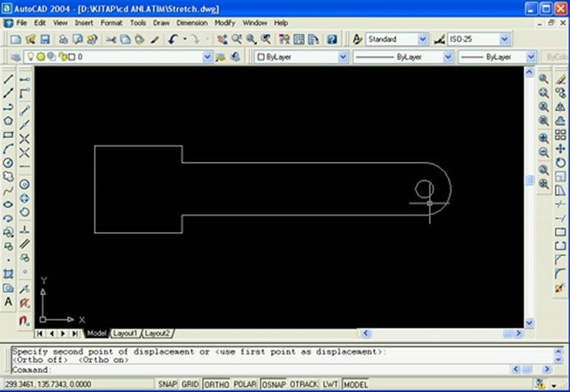Toggle OSNAP in status bar
This screenshot has height=392, width=570.
point(274,384)
